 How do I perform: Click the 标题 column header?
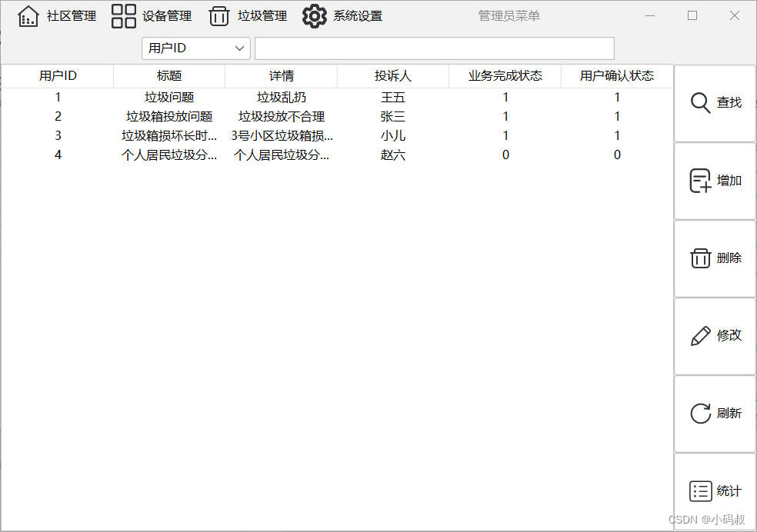click(x=169, y=75)
